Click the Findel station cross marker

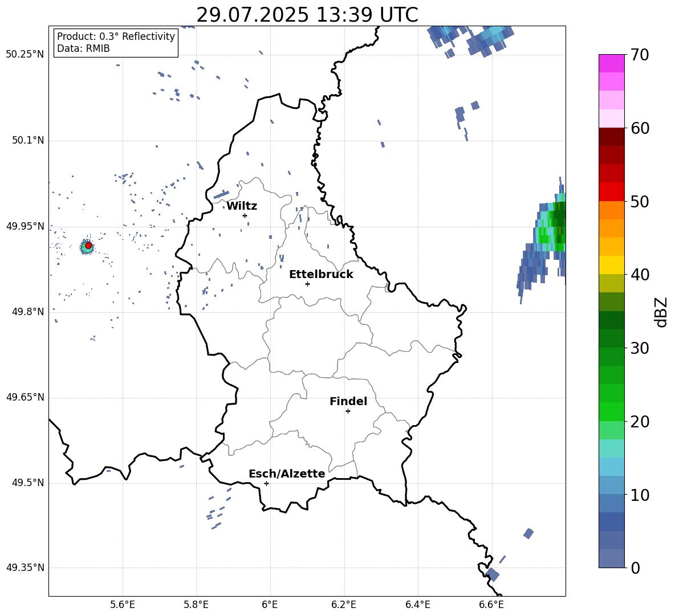348,411
